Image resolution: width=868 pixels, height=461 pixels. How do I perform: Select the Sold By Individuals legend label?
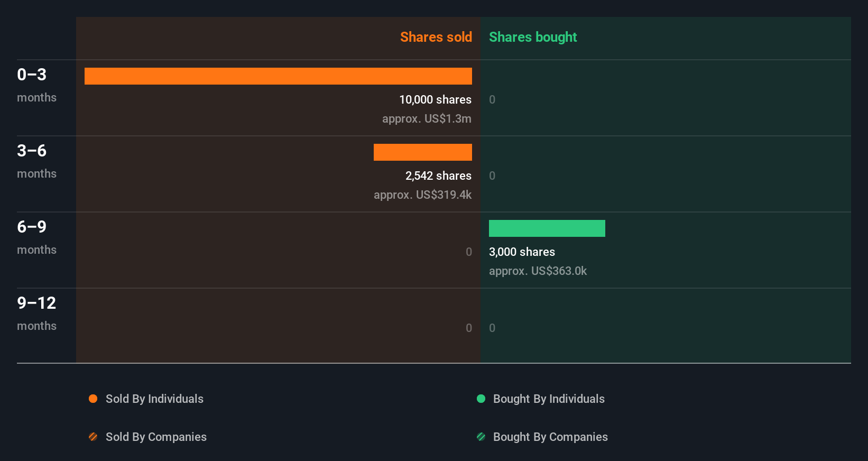point(154,399)
